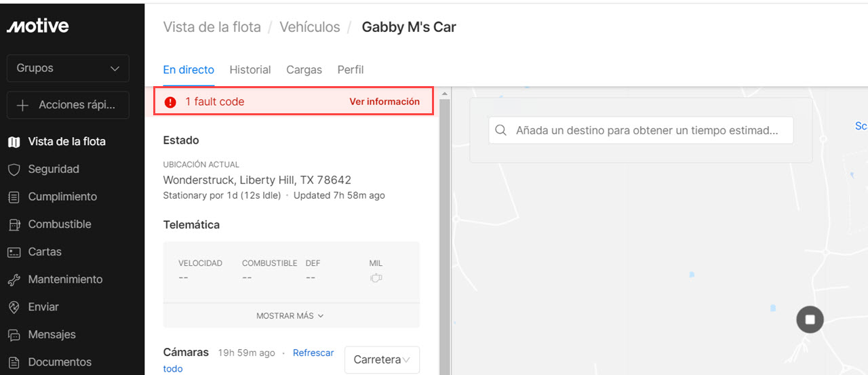Viewport: 868px width, 375px height.
Task: Click the VELOCIDAD telemetry value
Action: pos(183,278)
